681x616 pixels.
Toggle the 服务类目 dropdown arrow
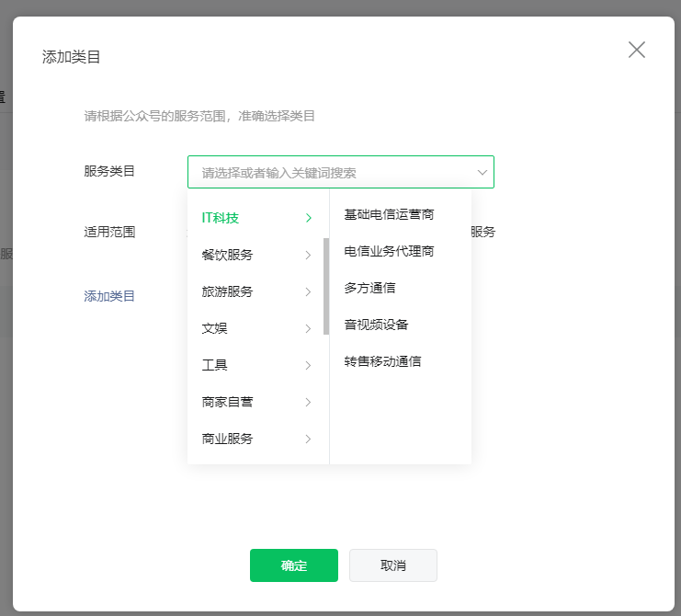482,172
